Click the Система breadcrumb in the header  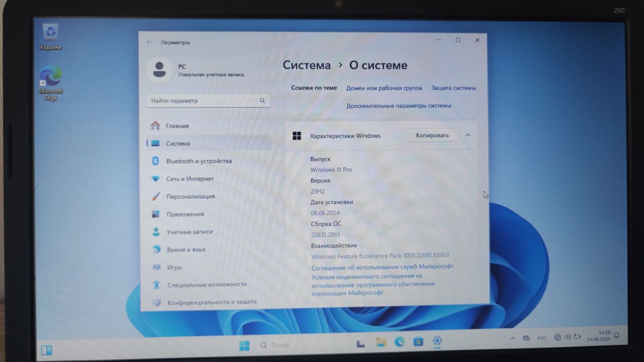pos(307,65)
